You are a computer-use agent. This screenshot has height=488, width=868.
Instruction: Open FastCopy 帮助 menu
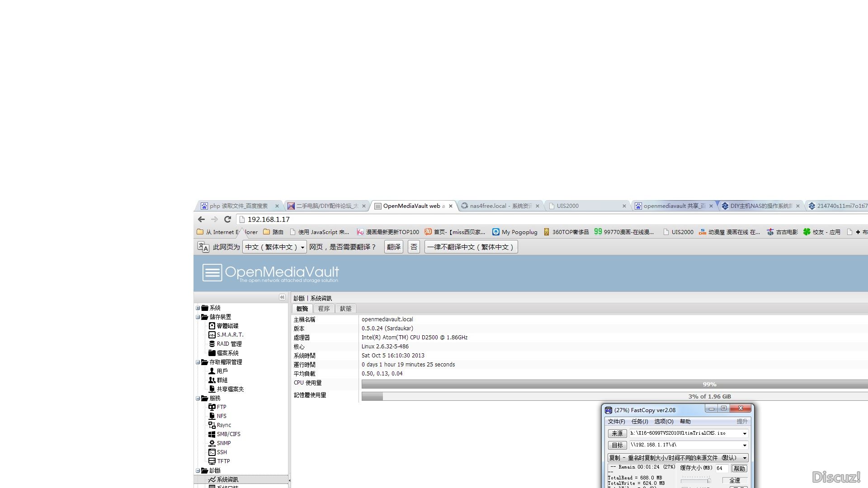point(685,422)
